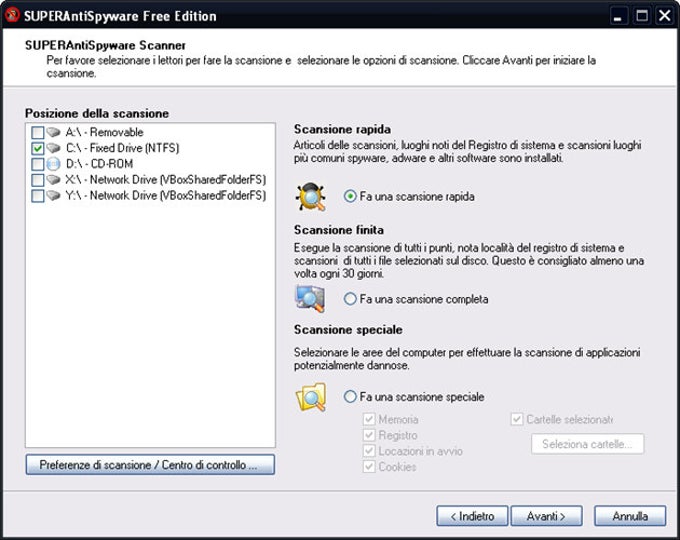The height and width of the screenshot is (540, 680).
Task: Go back with the Indietro button
Action: 472,516
